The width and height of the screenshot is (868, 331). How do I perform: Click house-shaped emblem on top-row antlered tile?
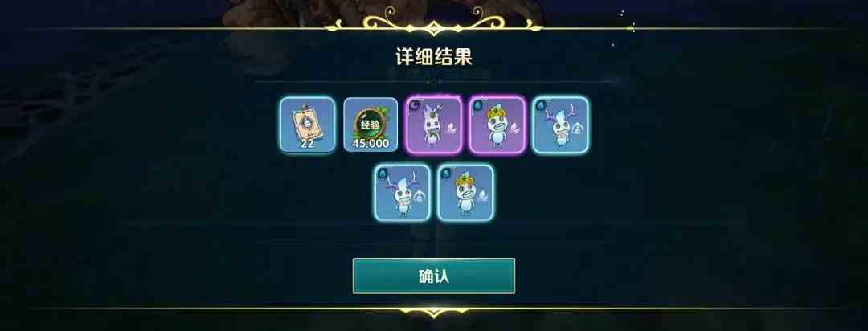tap(578, 129)
